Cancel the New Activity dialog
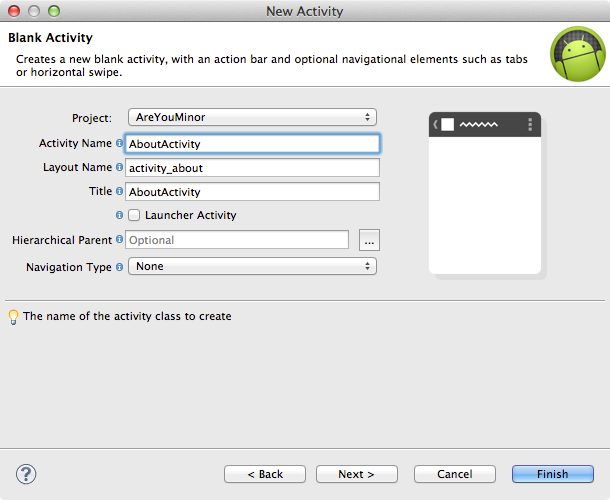 pyautogui.click(x=455, y=474)
